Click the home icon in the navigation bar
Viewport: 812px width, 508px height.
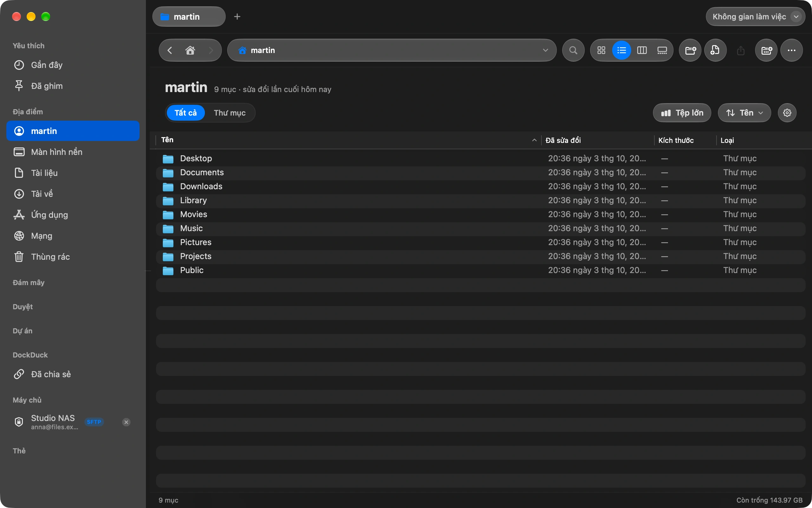190,50
